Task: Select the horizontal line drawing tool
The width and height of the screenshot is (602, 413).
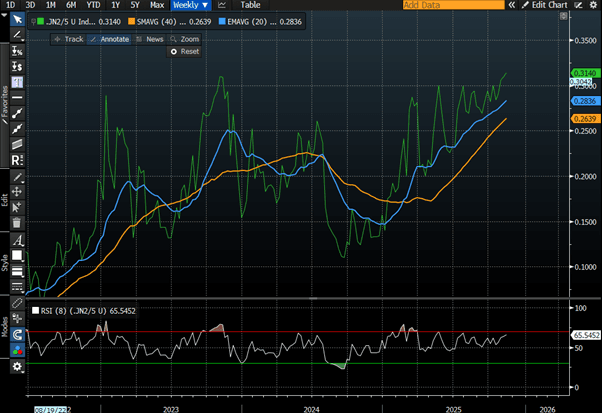Action: click(17, 97)
